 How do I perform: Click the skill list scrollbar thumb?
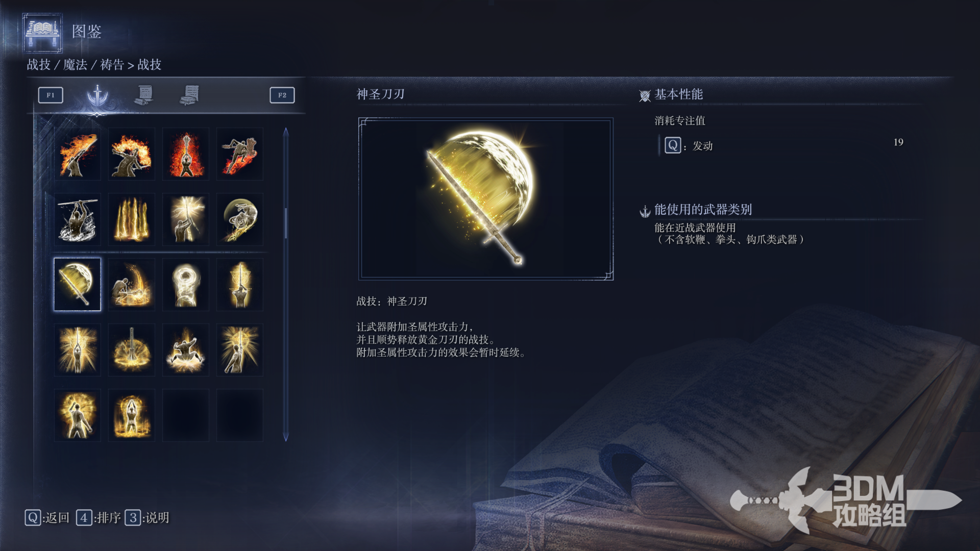click(x=286, y=223)
